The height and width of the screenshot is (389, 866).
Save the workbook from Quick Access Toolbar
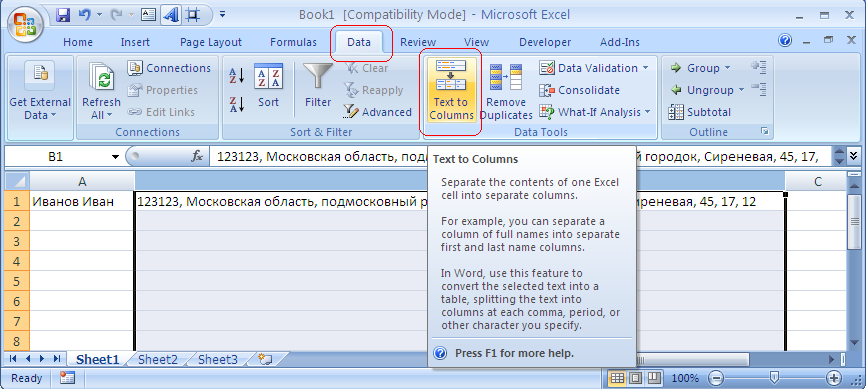click(x=63, y=15)
